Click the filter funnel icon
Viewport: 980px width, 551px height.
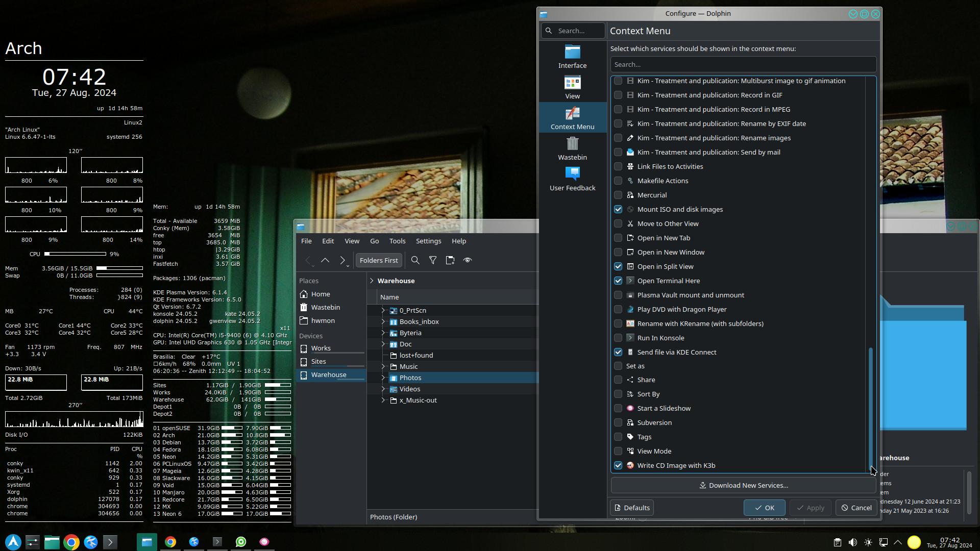click(433, 260)
